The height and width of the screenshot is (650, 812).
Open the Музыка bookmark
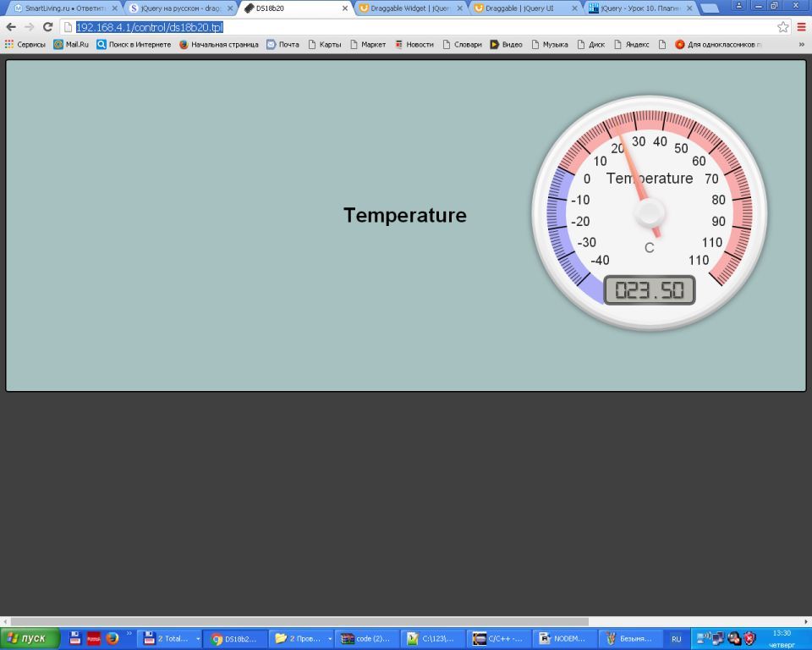pyautogui.click(x=550, y=45)
